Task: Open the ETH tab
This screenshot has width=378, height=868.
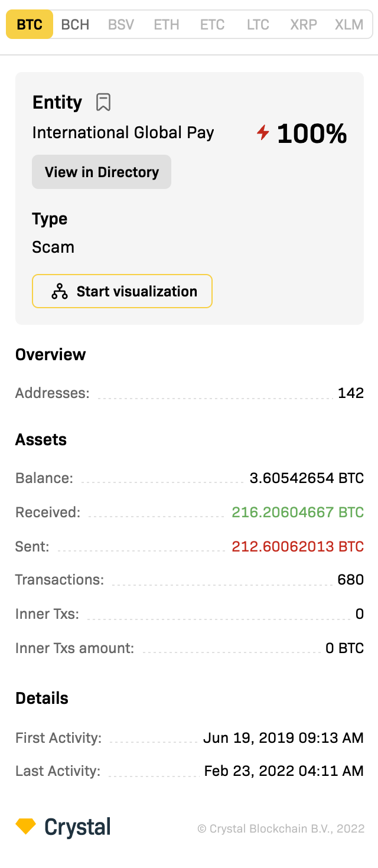Action: [x=167, y=25]
